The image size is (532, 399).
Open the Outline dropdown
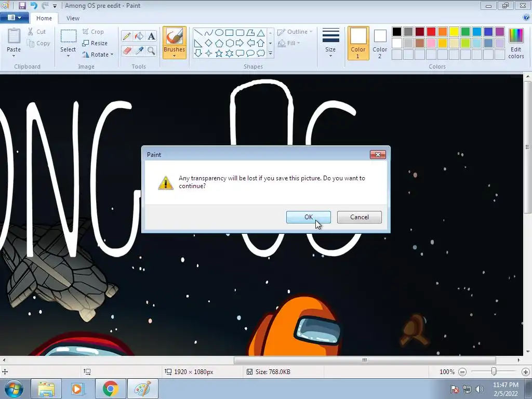295,32
